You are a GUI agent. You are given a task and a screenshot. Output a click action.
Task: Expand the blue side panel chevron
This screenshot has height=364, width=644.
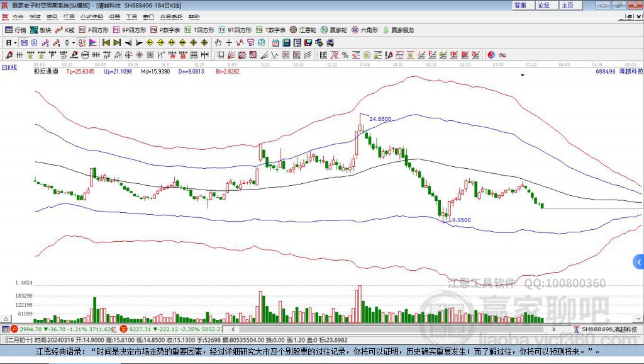(639, 262)
